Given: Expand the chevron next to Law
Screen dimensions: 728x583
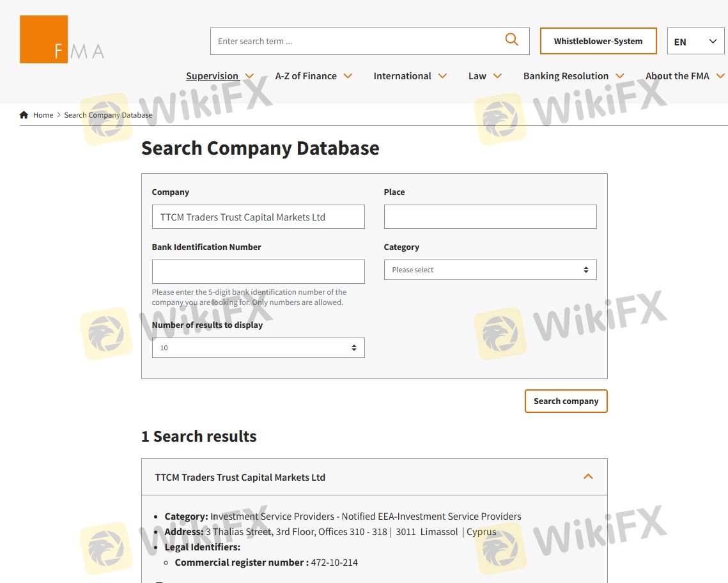Looking at the screenshot, I should (497, 75).
